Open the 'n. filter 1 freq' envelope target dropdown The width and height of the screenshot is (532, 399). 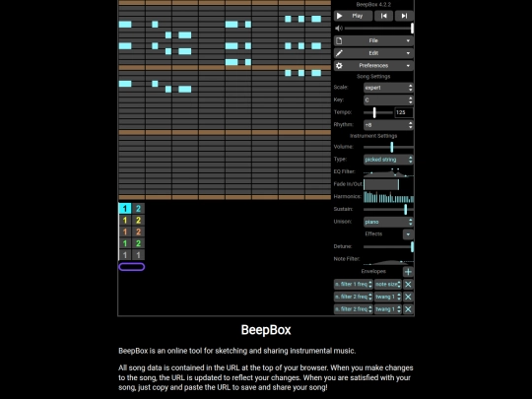click(354, 285)
